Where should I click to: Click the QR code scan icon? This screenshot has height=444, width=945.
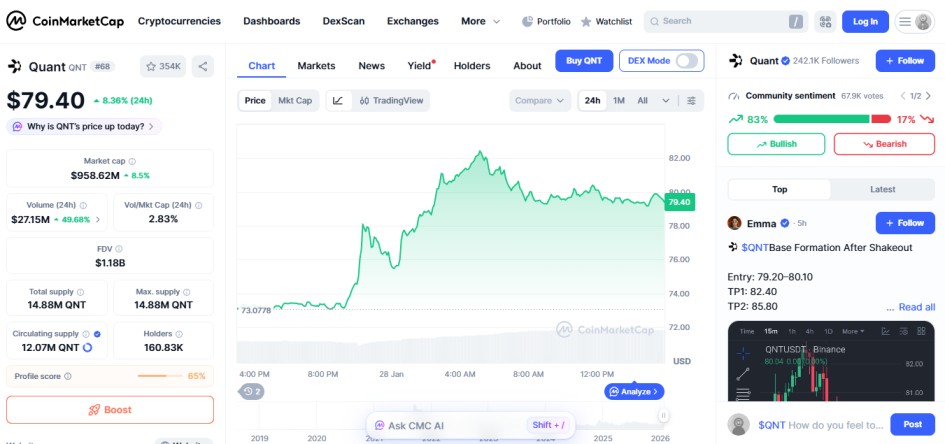point(825,22)
